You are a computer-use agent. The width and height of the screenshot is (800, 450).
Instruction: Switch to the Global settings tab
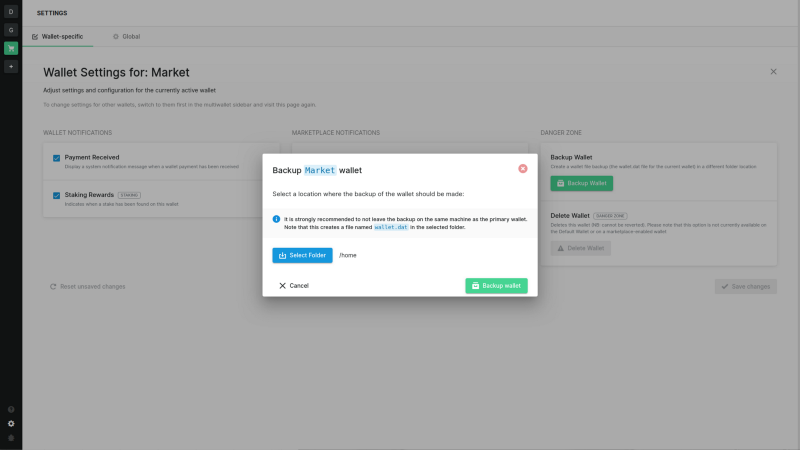[x=127, y=37]
